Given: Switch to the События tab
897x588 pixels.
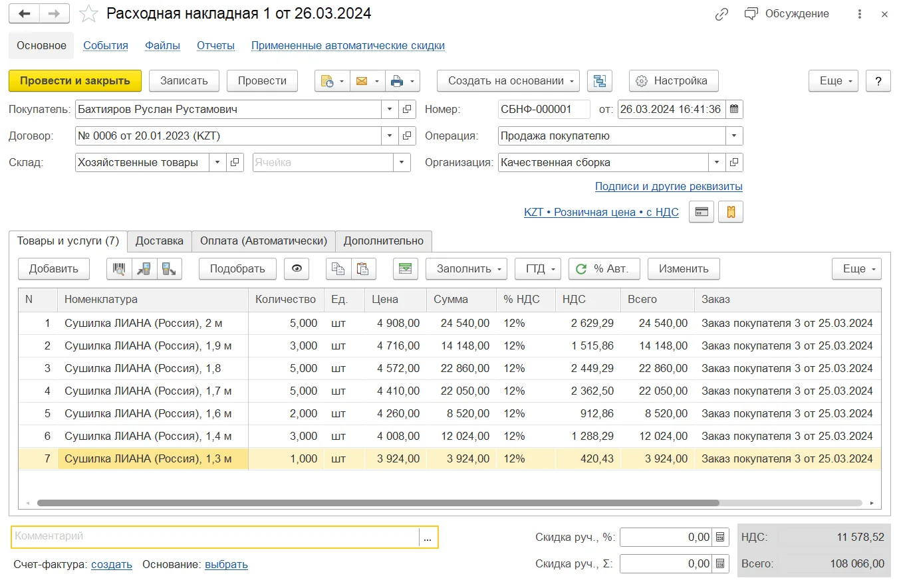Looking at the screenshot, I should tap(106, 46).
